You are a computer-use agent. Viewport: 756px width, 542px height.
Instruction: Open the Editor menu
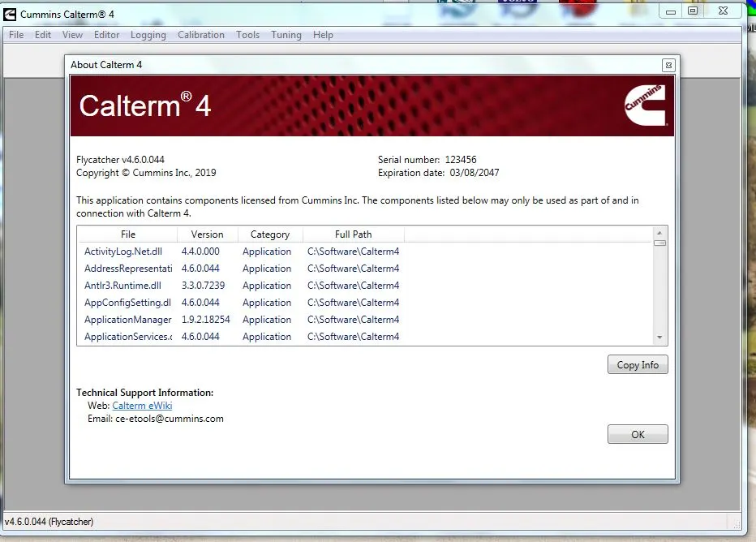pos(106,35)
